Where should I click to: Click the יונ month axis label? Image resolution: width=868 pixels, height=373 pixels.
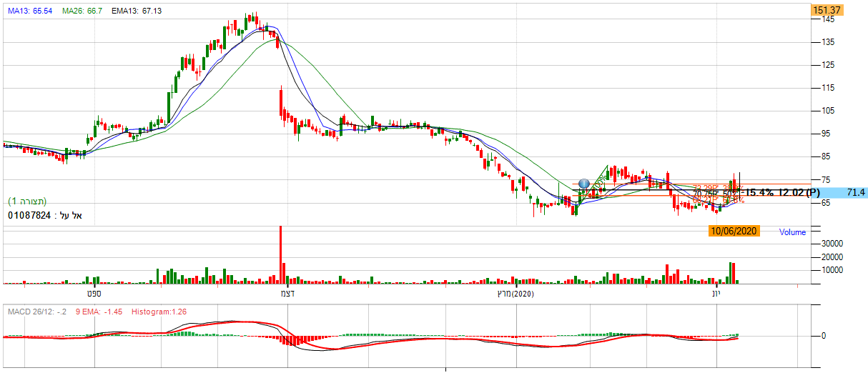[x=716, y=294]
